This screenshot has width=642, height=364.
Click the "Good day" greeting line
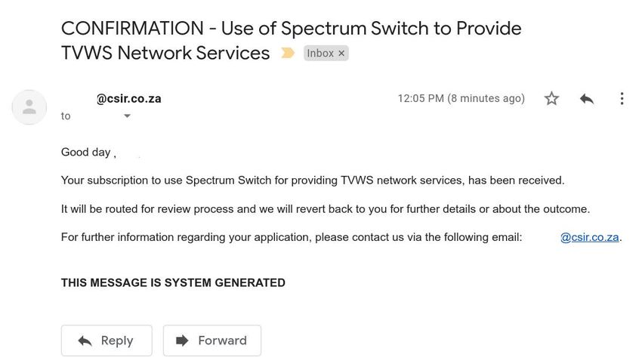[x=88, y=153]
